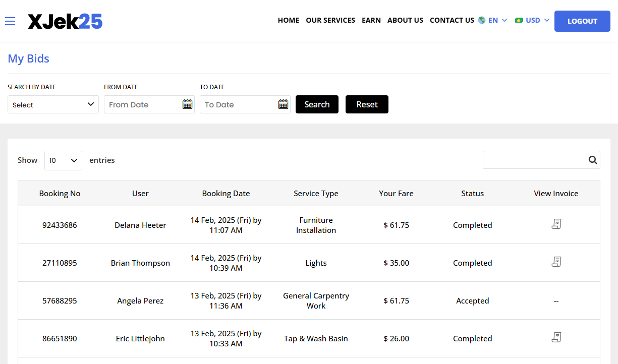Open the From Date calendar picker icon
The image size is (618, 364).
pos(187,104)
